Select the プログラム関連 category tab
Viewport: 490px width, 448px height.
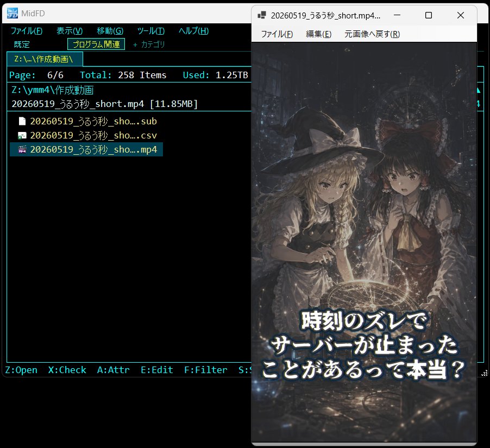(x=96, y=44)
